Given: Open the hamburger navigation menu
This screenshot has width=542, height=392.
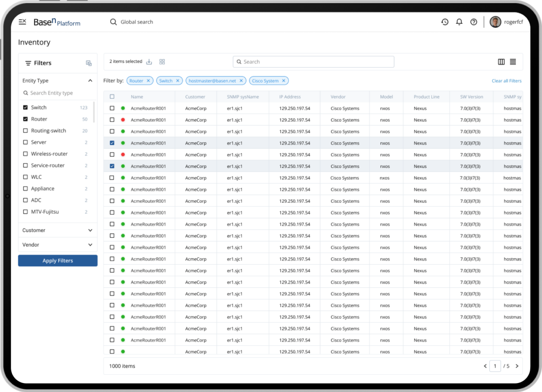Looking at the screenshot, I should pos(22,22).
